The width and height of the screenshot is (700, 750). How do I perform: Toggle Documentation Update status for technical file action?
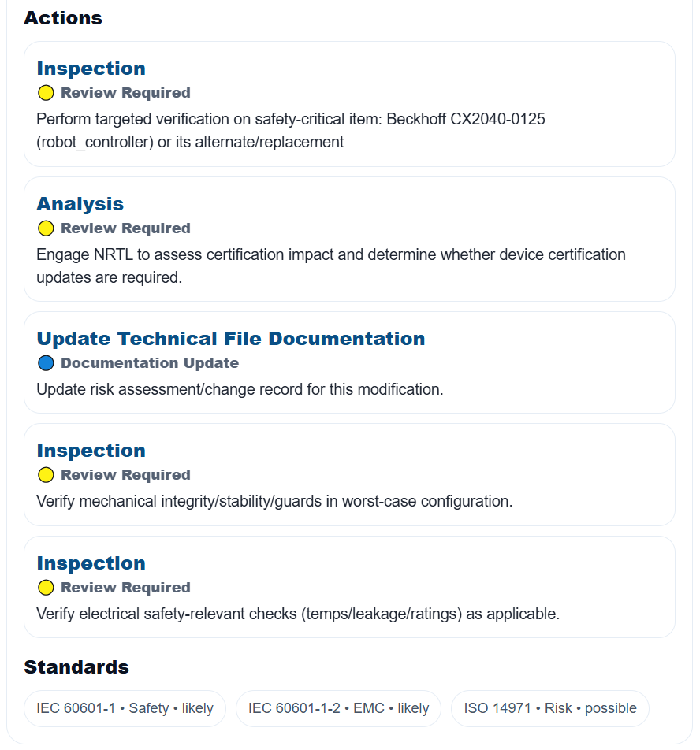coord(46,362)
